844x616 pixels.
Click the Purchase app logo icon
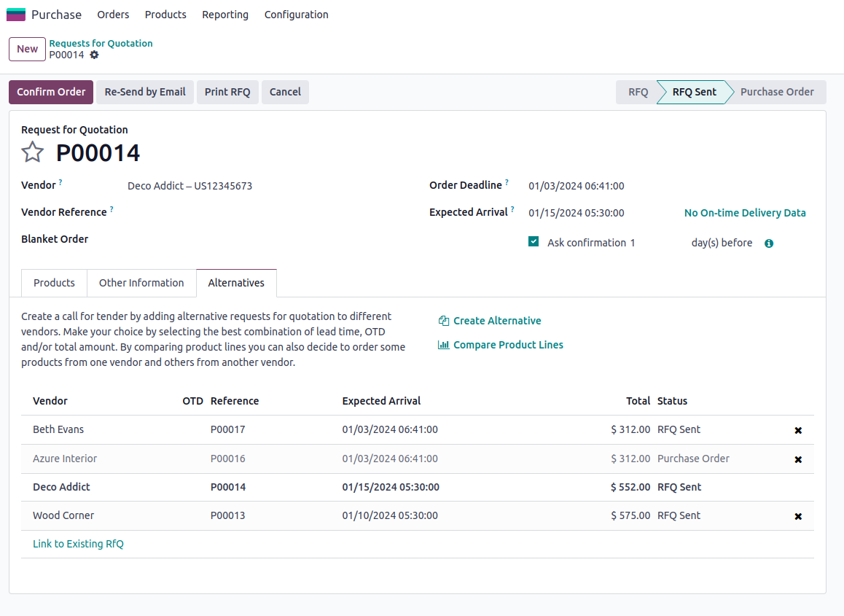(x=15, y=15)
